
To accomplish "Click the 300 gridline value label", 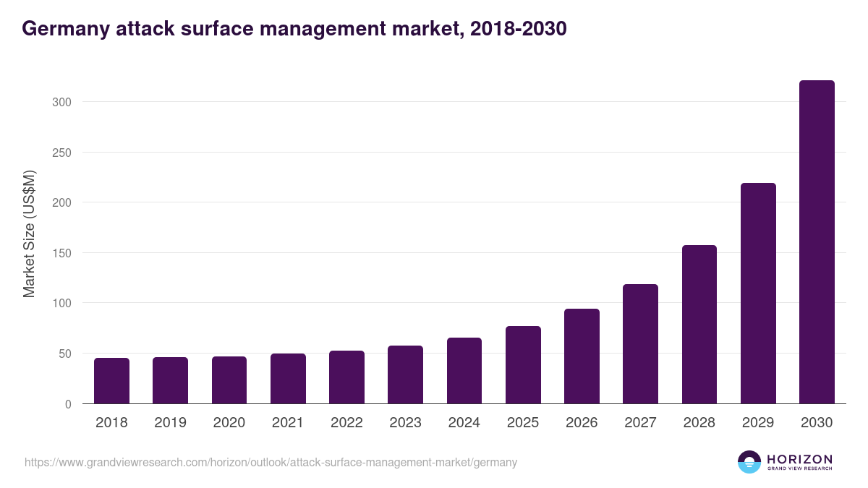I will pos(64,103).
